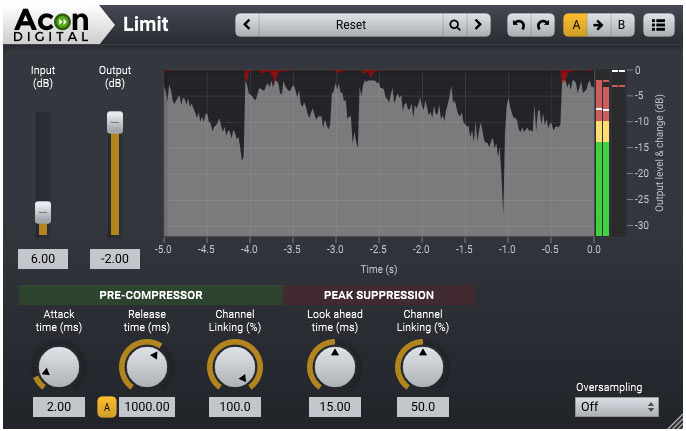Click the peak suppression Channel Linking knob
The width and height of the screenshot is (686, 431).
click(423, 368)
